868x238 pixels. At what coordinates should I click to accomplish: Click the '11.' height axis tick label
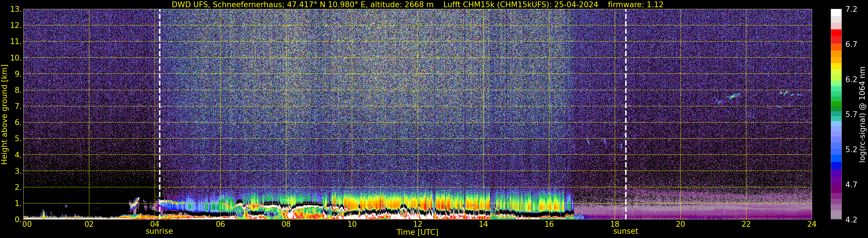pos(16,42)
